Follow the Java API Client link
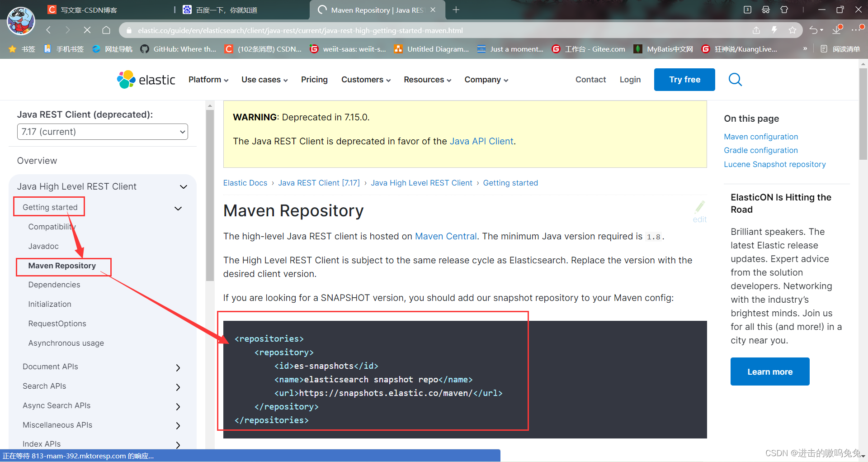The image size is (868, 462). (481, 141)
